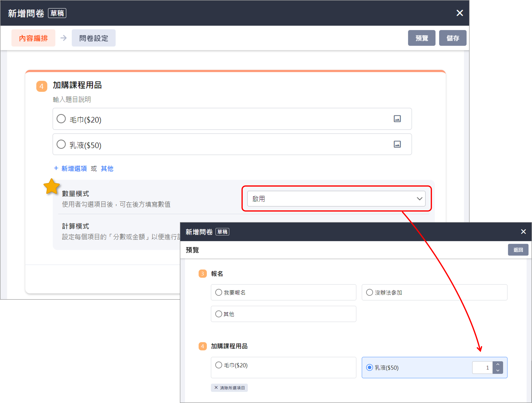Click the 預覽 button

[422, 38]
